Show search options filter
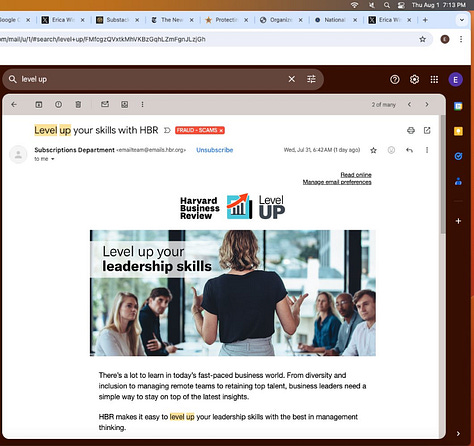474x446 pixels. (311, 79)
